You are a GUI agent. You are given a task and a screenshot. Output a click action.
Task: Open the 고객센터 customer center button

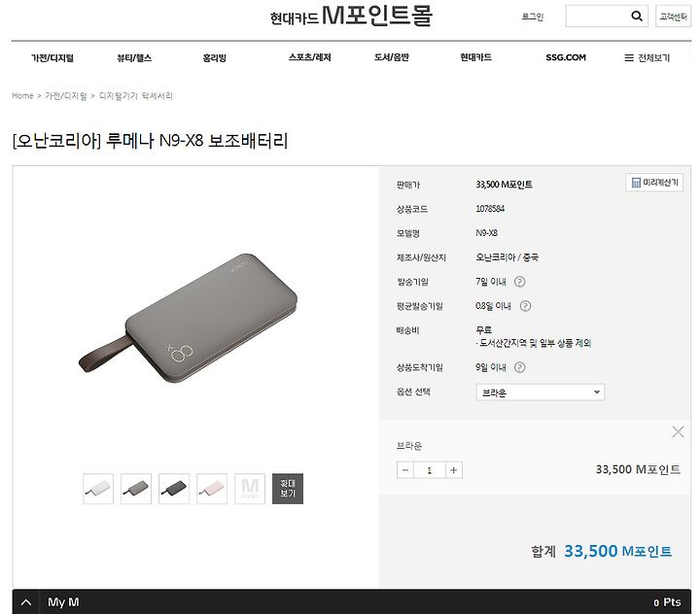click(673, 17)
